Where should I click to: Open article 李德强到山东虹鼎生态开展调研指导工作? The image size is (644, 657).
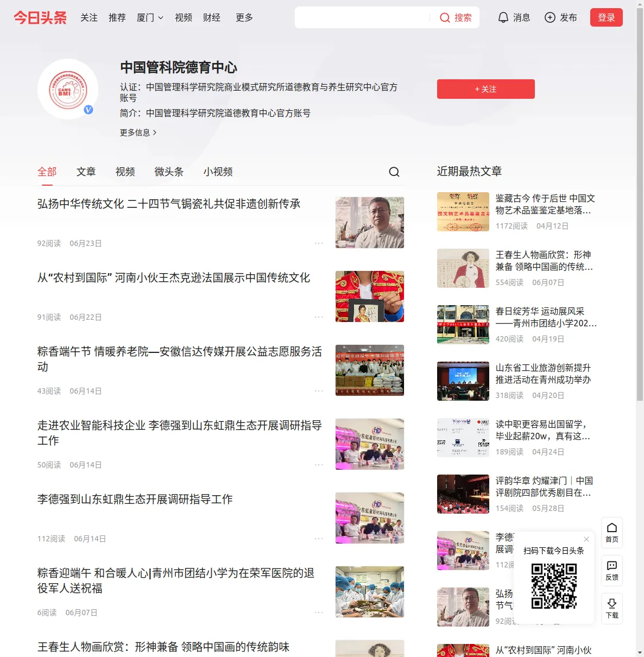(x=135, y=500)
